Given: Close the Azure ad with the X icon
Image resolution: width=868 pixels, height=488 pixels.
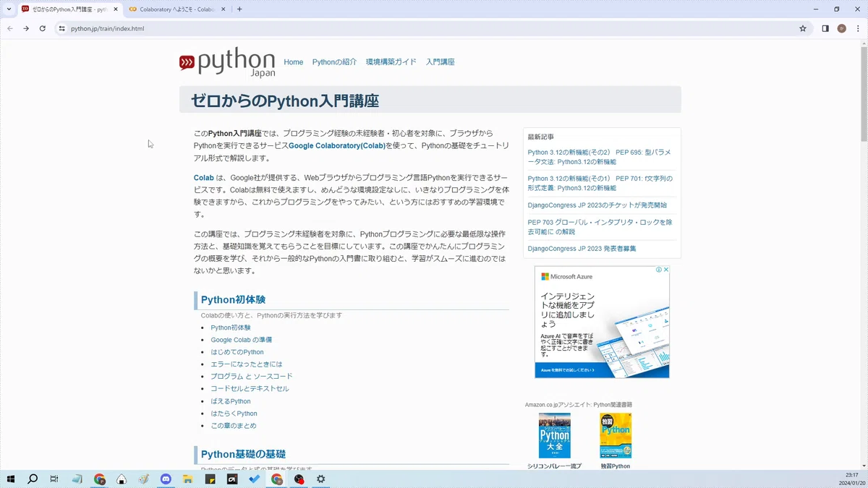Looking at the screenshot, I should tap(666, 270).
